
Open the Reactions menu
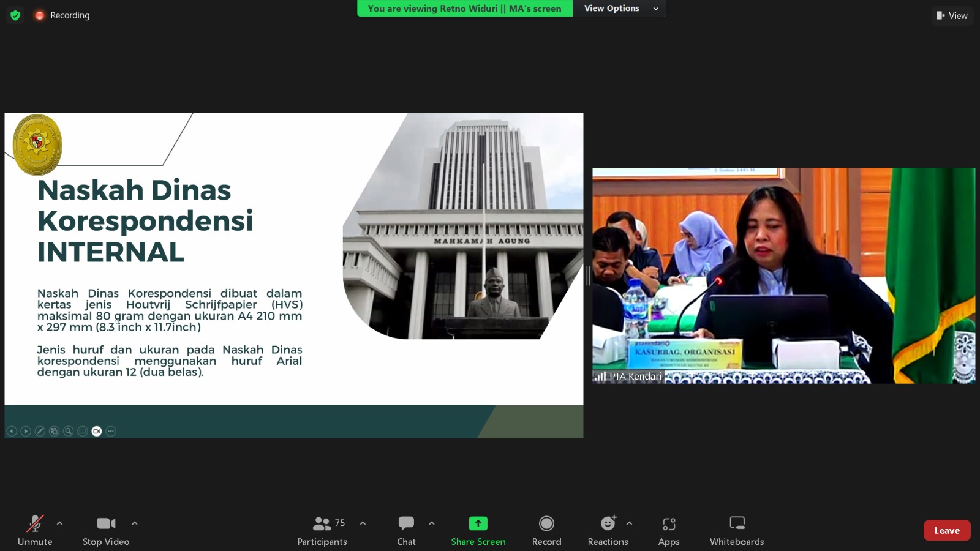[x=608, y=530]
